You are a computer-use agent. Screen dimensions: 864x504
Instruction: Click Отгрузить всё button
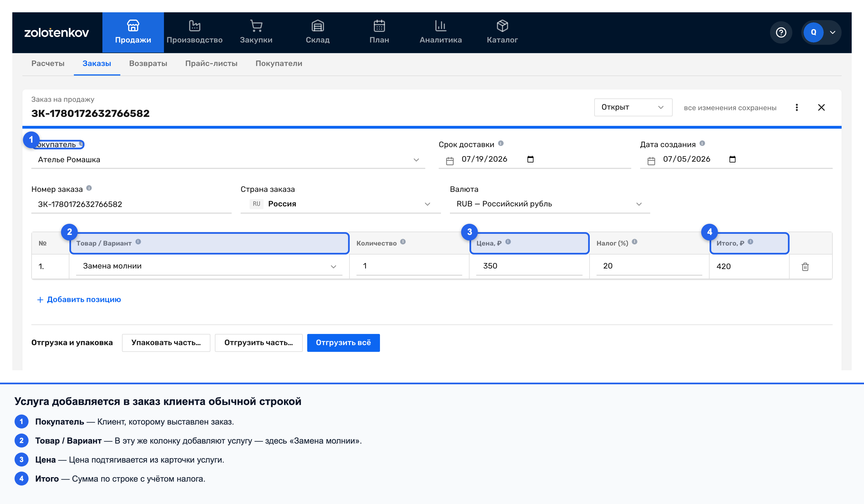point(343,343)
